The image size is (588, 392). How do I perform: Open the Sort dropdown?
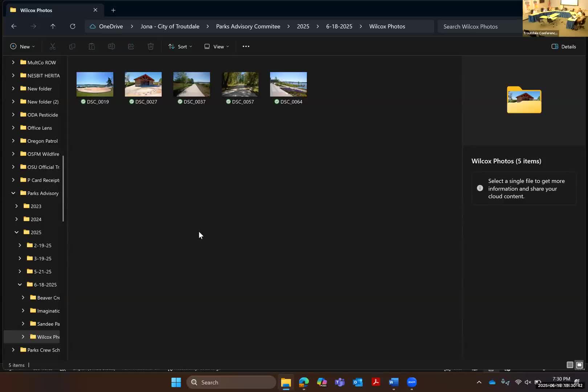(x=180, y=46)
